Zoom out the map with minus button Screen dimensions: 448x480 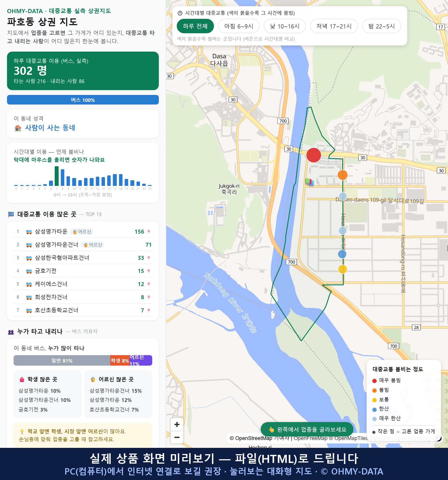[x=177, y=437]
